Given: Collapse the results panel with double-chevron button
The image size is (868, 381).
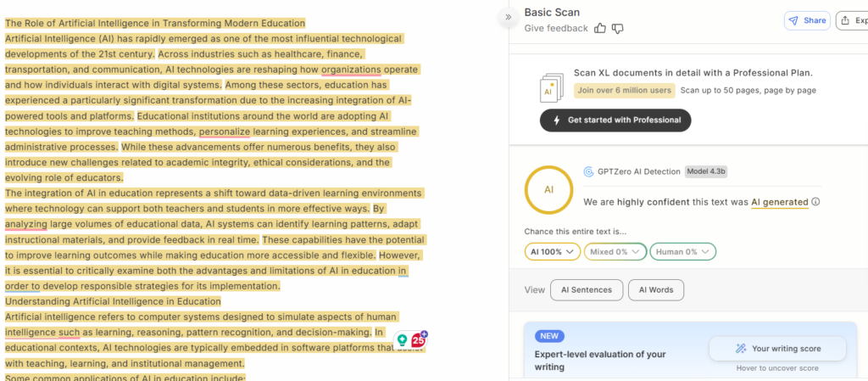Looking at the screenshot, I should (509, 17).
